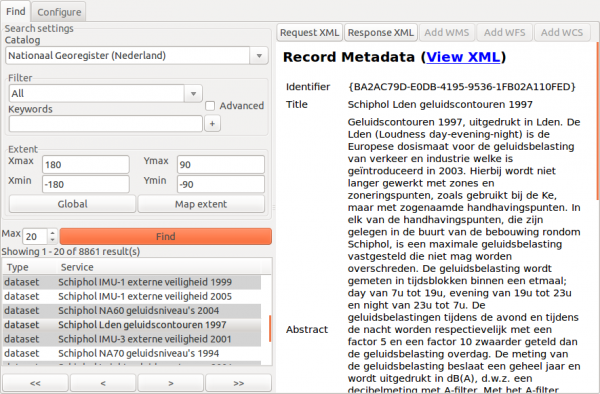
Task: Enable the Advanced checkbox
Action: pos(210,106)
